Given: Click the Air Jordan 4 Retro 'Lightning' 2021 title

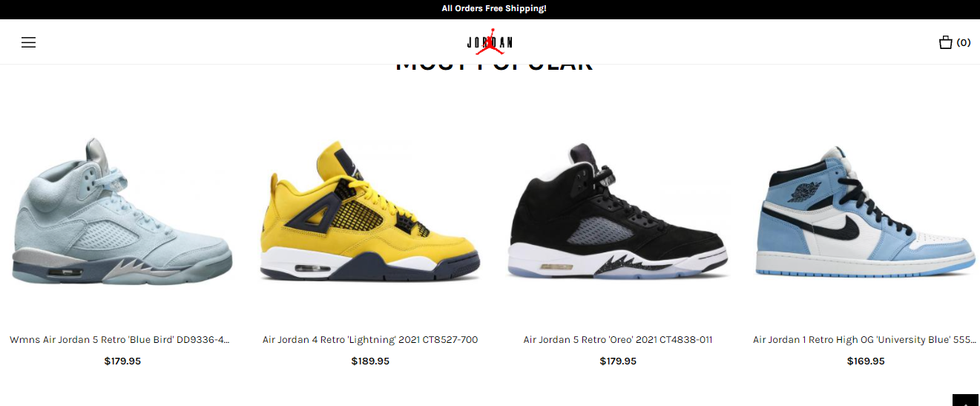Looking at the screenshot, I should click(370, 340).
